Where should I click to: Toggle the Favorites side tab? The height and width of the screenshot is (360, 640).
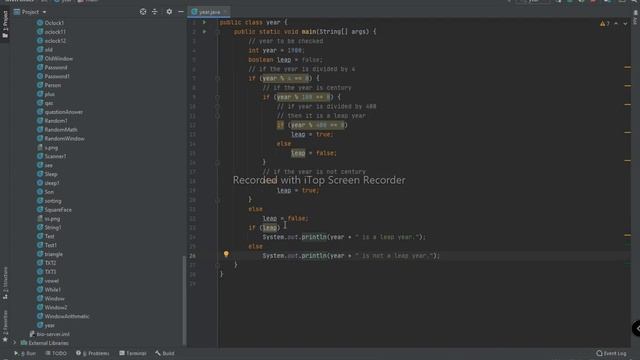5,326
